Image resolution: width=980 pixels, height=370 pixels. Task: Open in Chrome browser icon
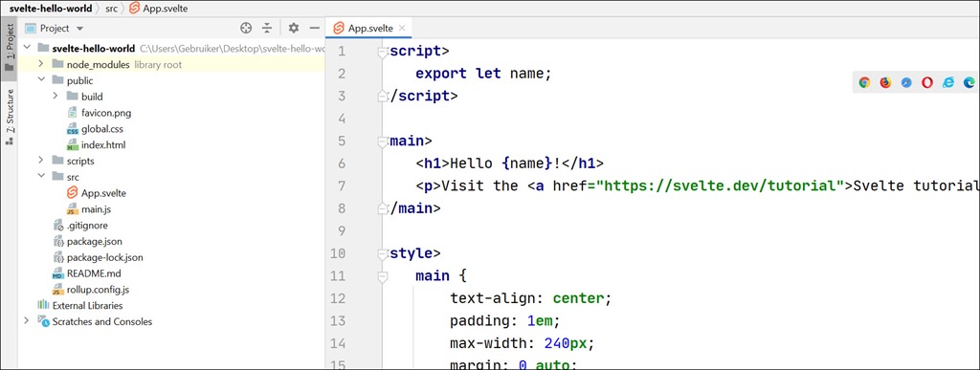tap(864, 82)
